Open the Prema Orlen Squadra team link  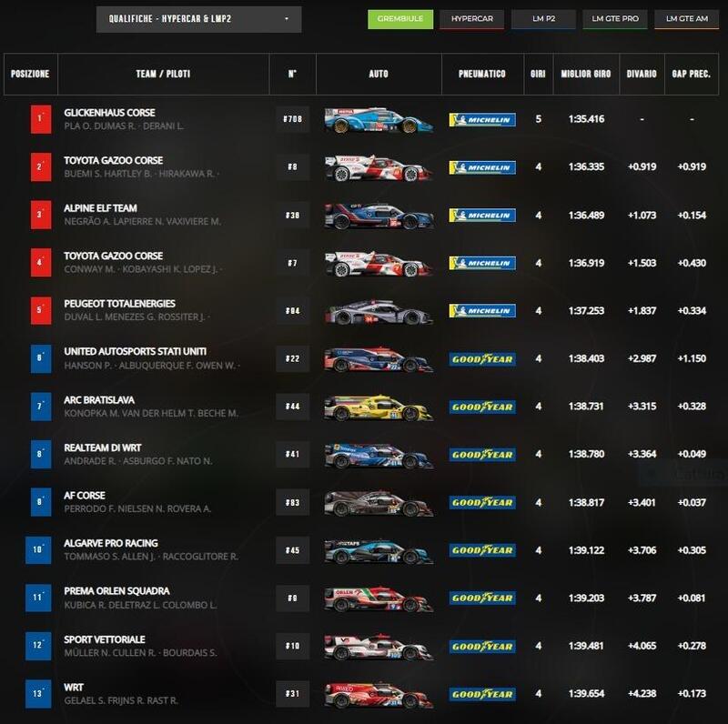point(116,591)
